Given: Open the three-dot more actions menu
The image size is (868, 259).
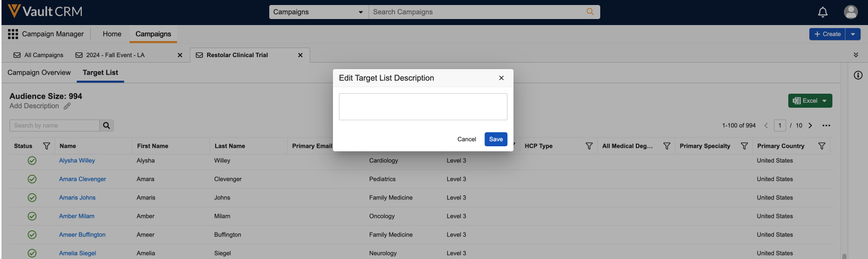Looking at the screenshot, I should tap(826, 126).
